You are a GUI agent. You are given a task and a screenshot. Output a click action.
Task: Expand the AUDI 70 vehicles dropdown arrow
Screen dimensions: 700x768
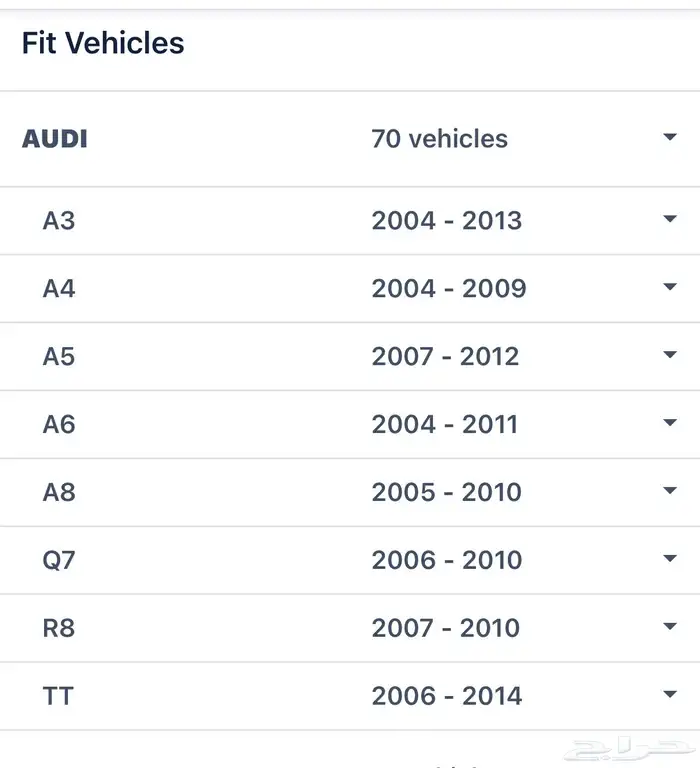[670, 138]
